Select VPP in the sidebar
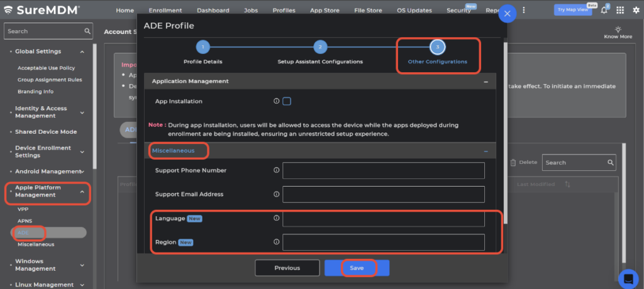The image size is (644, 289). [23, 209]
